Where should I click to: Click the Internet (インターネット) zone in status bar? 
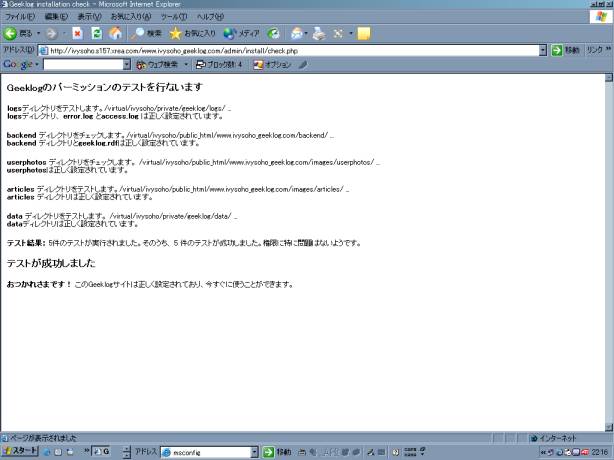point(553,438)
